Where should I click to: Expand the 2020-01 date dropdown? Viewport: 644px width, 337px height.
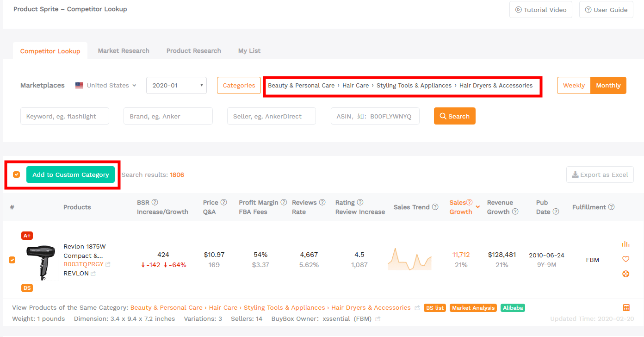coord(176,85)
